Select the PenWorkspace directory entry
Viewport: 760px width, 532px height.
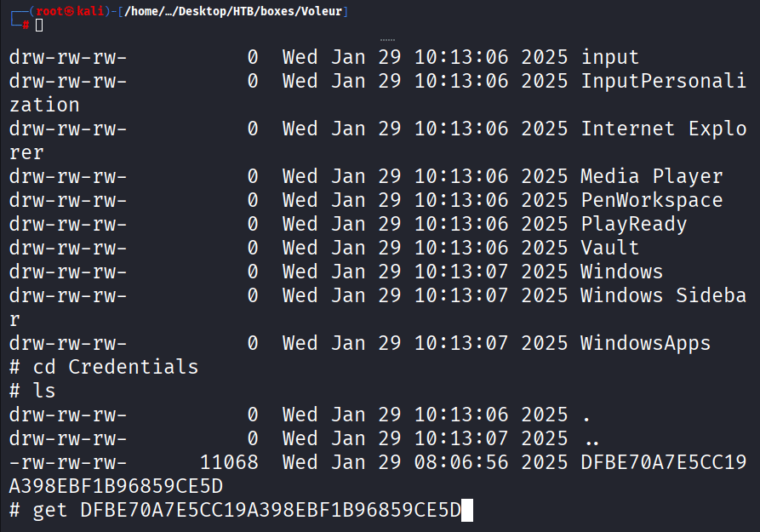[651, 201]
